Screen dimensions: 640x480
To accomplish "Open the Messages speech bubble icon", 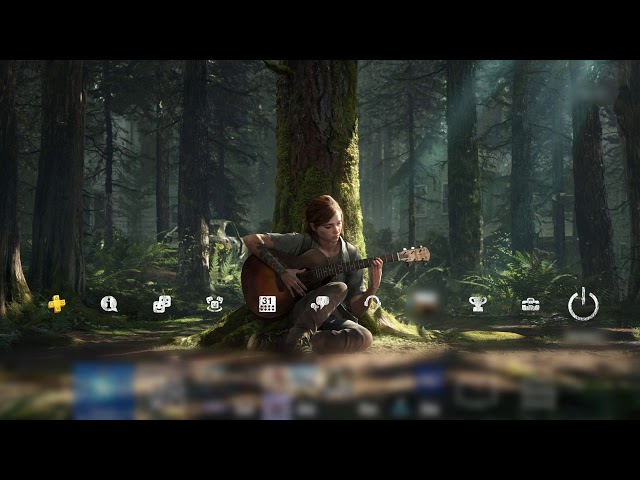I will tap(320, 304).
